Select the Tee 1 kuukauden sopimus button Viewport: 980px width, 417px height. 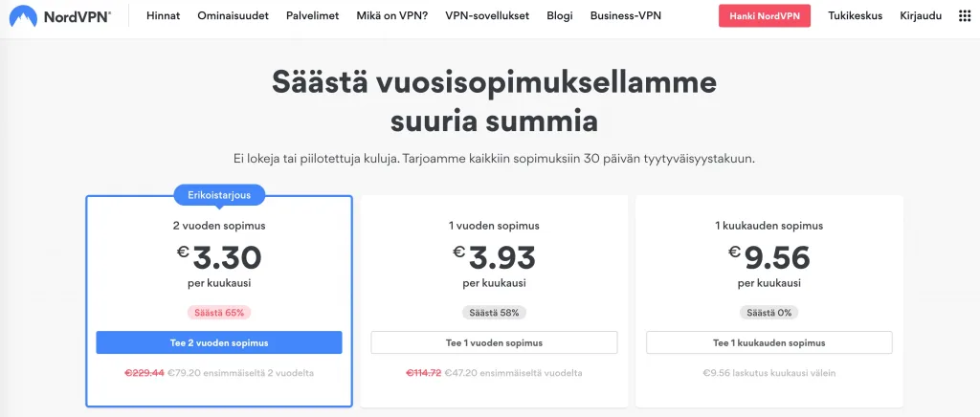(769, 342)
